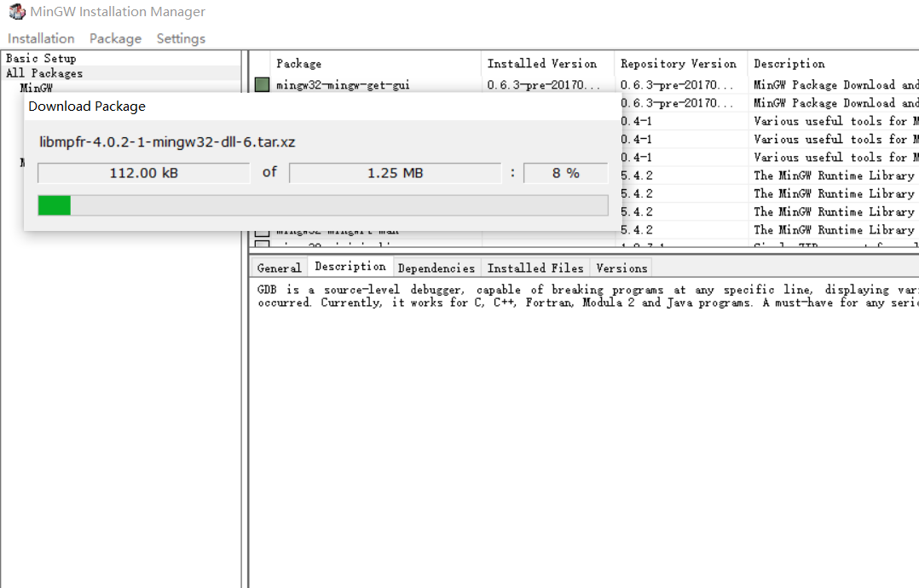Image resolution: width=919 pixels, height=588 pixels.
Task: Click the 1.25 MB total size field
Action: [395, 173]
